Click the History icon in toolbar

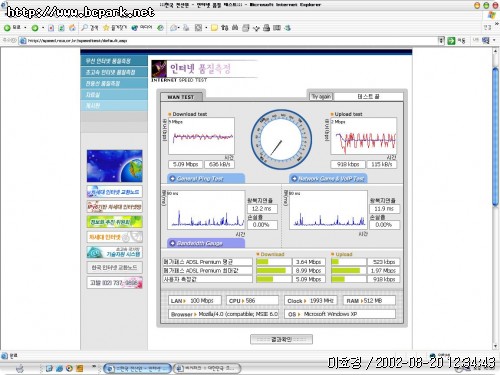click(160, 28)
